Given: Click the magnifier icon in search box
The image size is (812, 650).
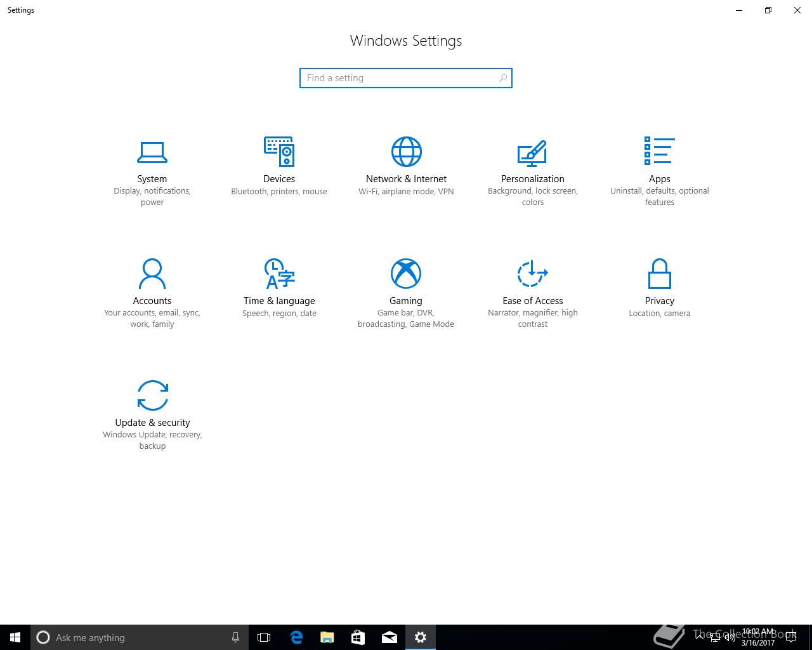Looking at the screenshot, I should [503, 78].
